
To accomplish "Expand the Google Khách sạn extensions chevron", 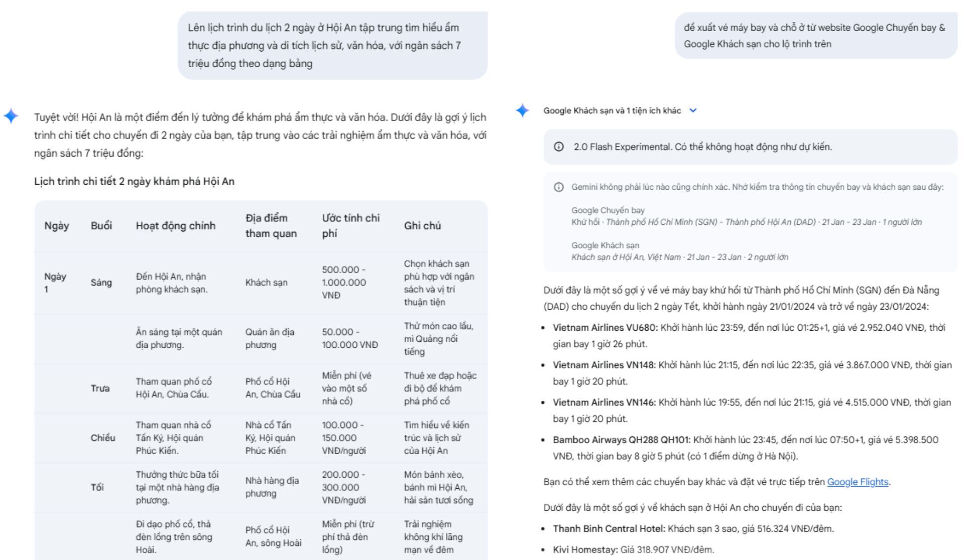I will 693,110.
